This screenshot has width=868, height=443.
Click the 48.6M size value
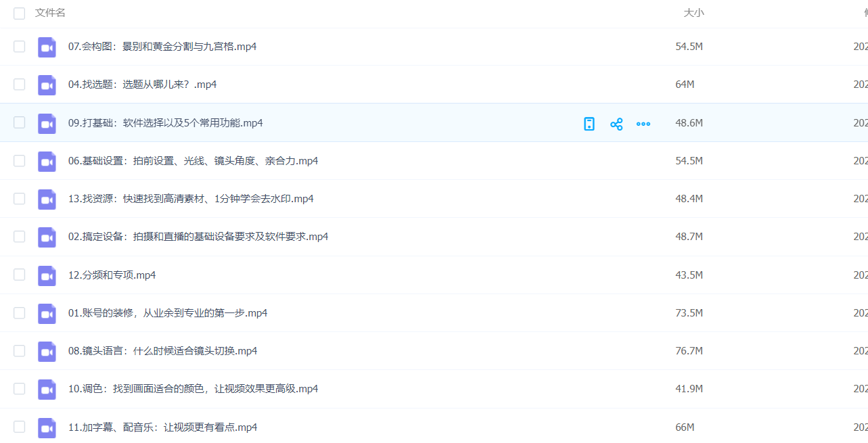click(689, 123)
